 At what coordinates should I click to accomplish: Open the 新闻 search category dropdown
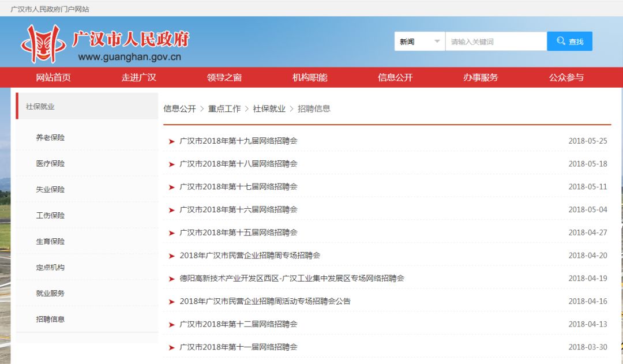point(419,42)
